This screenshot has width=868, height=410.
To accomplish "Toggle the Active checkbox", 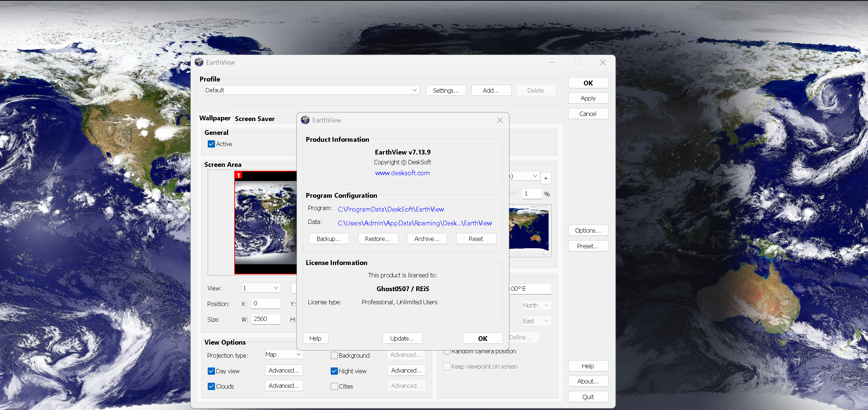I will tap(211, 144).
